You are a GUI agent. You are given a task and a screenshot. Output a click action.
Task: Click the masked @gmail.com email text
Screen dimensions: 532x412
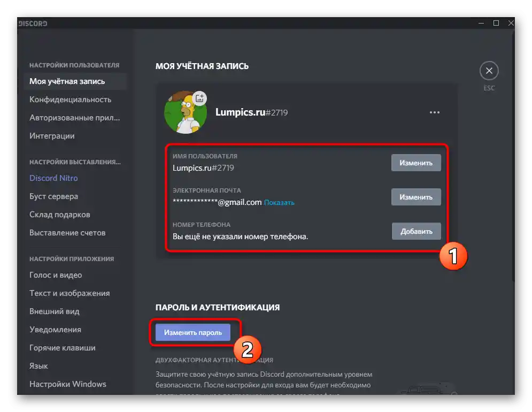(217, 202)
